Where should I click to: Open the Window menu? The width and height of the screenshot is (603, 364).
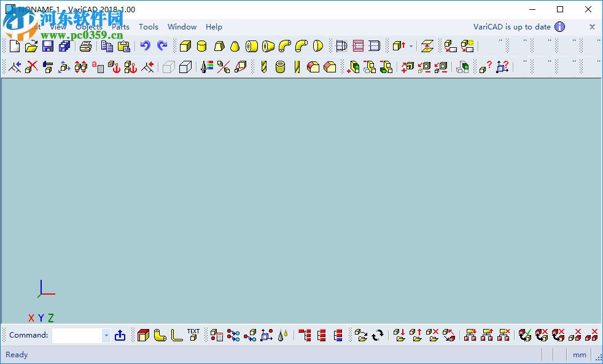(x=182, y=27)
